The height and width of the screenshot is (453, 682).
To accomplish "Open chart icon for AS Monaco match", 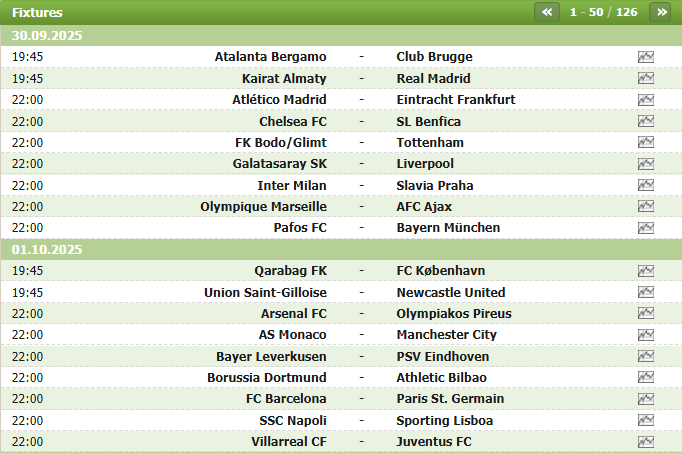I will (646, 335).
